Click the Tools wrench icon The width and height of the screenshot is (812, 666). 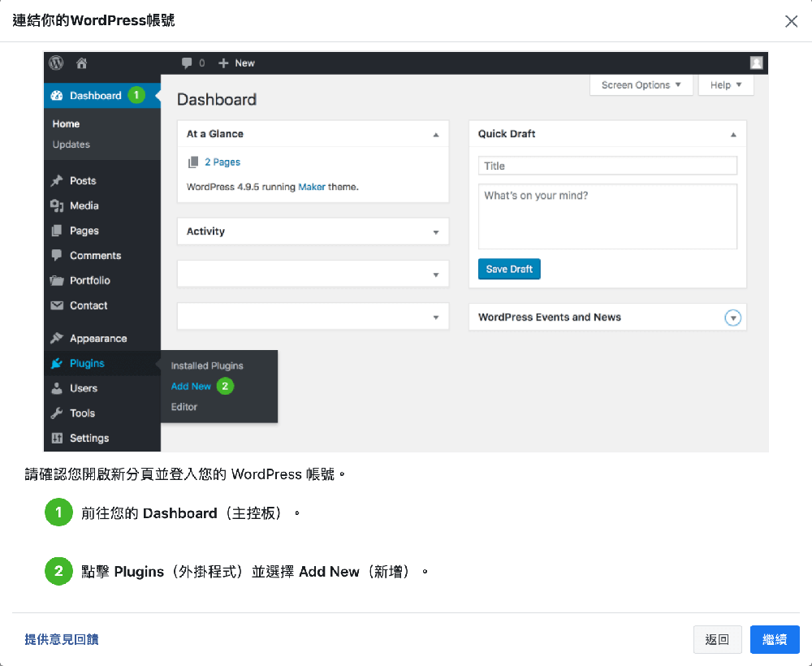[x=57, y=413]
